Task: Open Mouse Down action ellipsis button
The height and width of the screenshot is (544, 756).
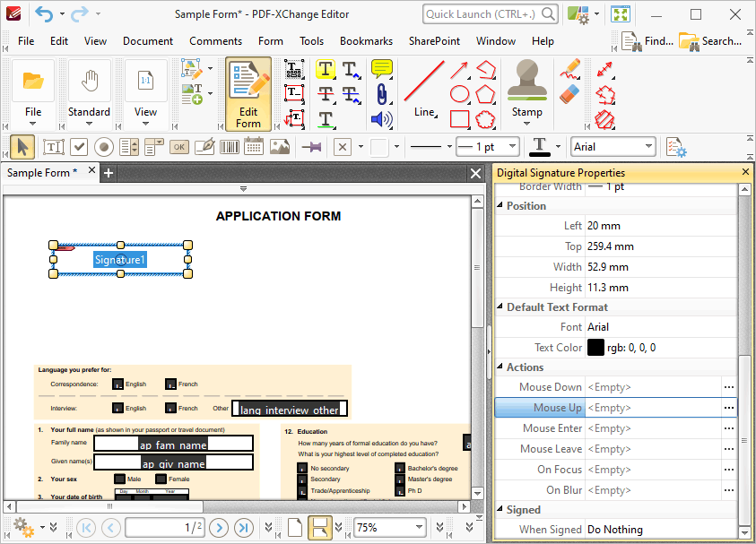Action: point(728,387)
